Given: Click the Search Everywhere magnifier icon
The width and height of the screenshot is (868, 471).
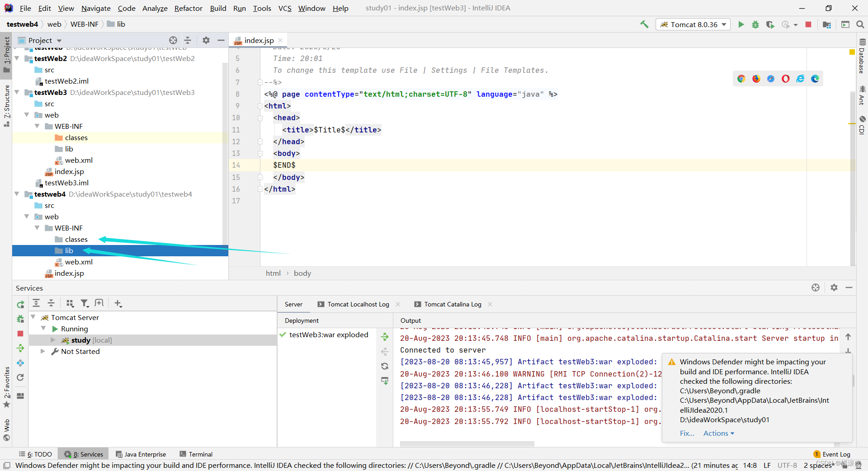Looking at the screenshot, I should point(860,24).
